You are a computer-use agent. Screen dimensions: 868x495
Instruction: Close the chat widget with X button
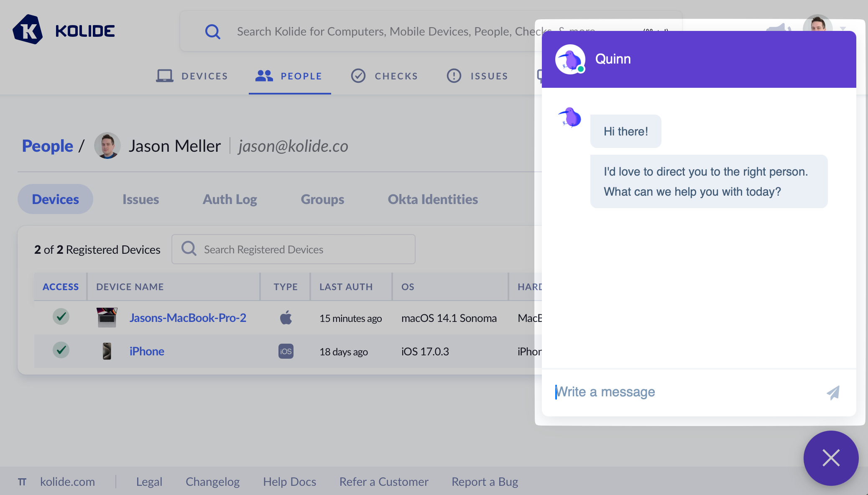pos(831,458)
